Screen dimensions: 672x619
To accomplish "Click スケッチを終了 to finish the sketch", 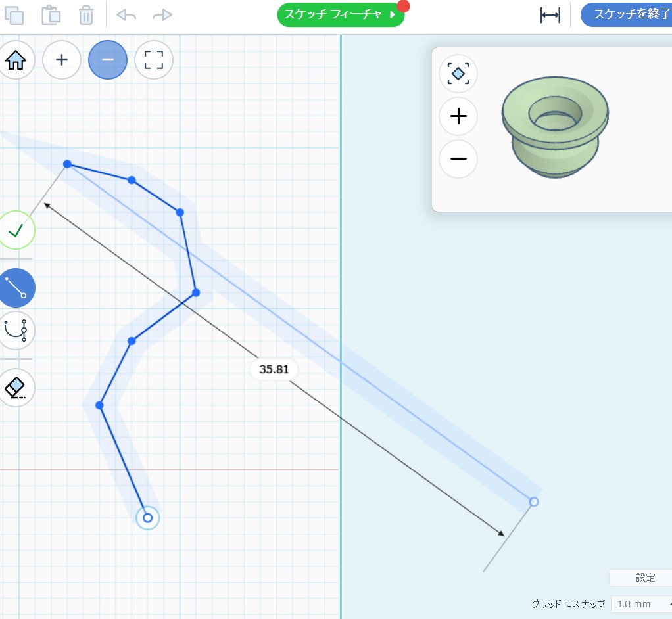I will pyautogui.click(x=627, y=14).
